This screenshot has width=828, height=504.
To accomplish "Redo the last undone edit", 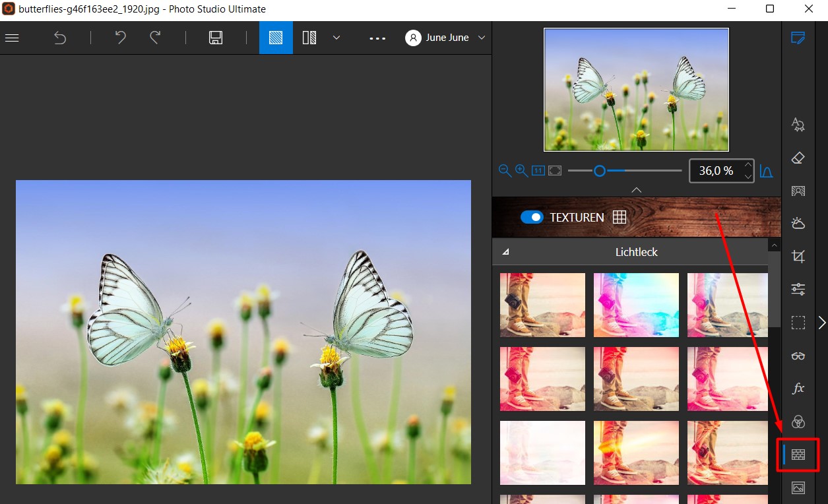I will pos(155,38).
